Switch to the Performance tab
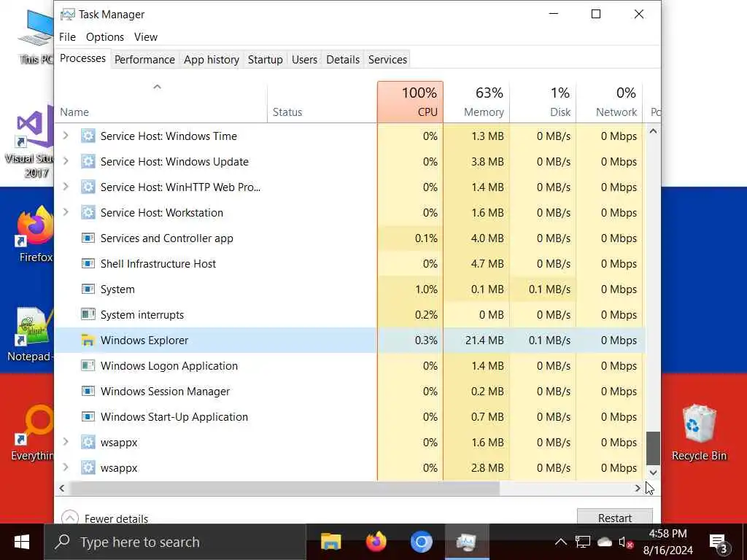747x560 pixels. 145,60
